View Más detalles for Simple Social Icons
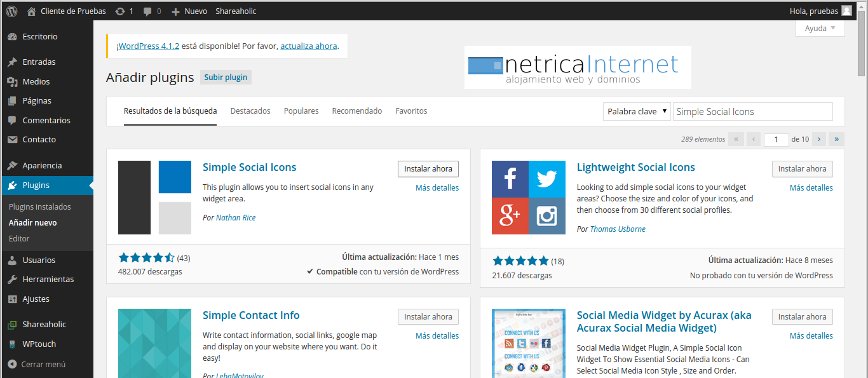This screenshot has height=378, width=868. point(437,188)
